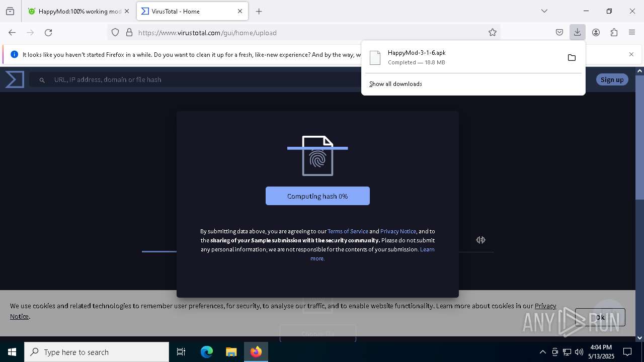Screen dimensions: 644x362
Task: Expand the list all tabs chevron
Action: (x=544, y=11)
